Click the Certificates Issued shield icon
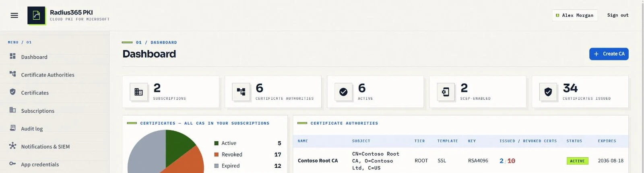Viewport: 644px width, 173px height. [x=548, y=92]
